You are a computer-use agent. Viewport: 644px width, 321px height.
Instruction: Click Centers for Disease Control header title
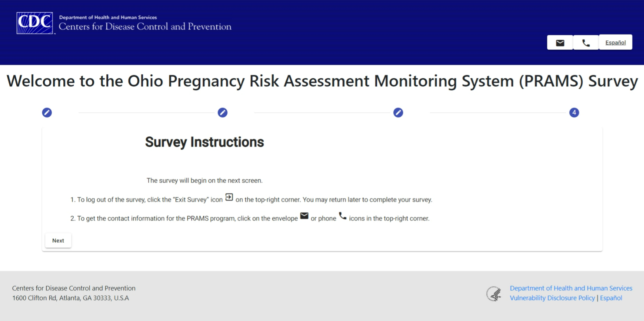coord(145,26)
